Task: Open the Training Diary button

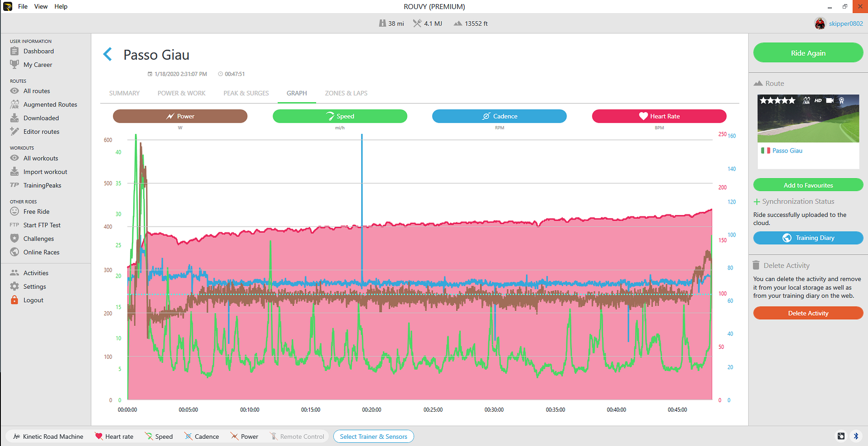Action: click(x=808, y=238)
